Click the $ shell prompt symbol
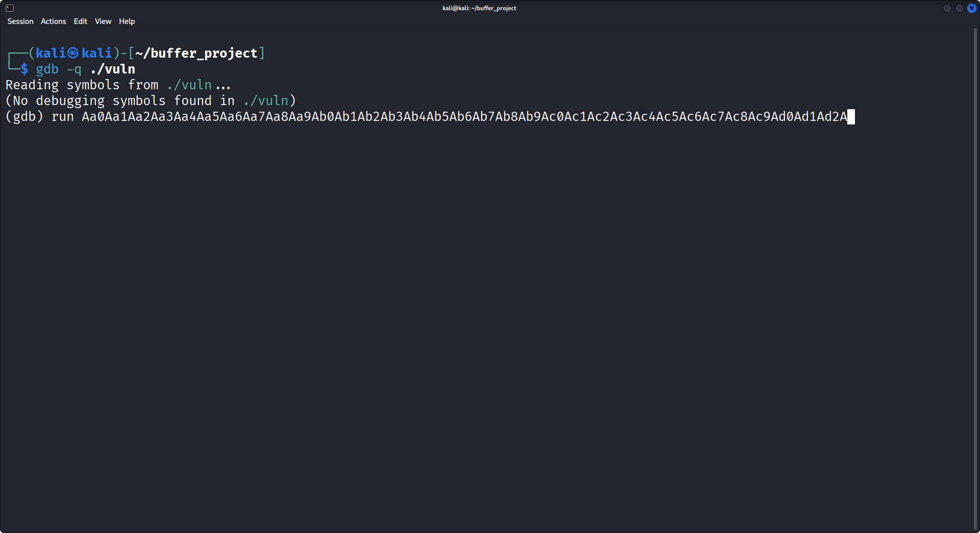Viewport: 980px width, 533px height. (x=24, y=69)
